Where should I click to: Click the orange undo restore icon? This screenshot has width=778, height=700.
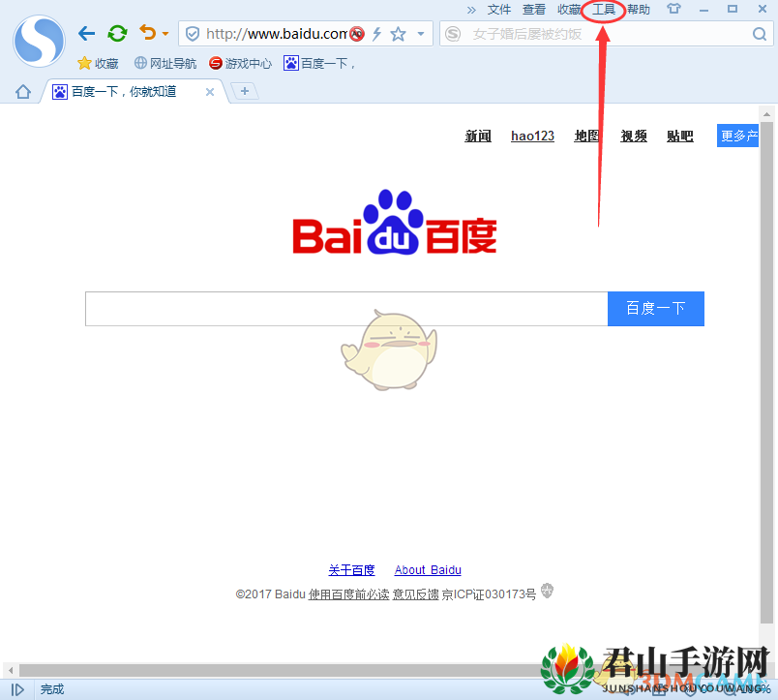(147, 33)
